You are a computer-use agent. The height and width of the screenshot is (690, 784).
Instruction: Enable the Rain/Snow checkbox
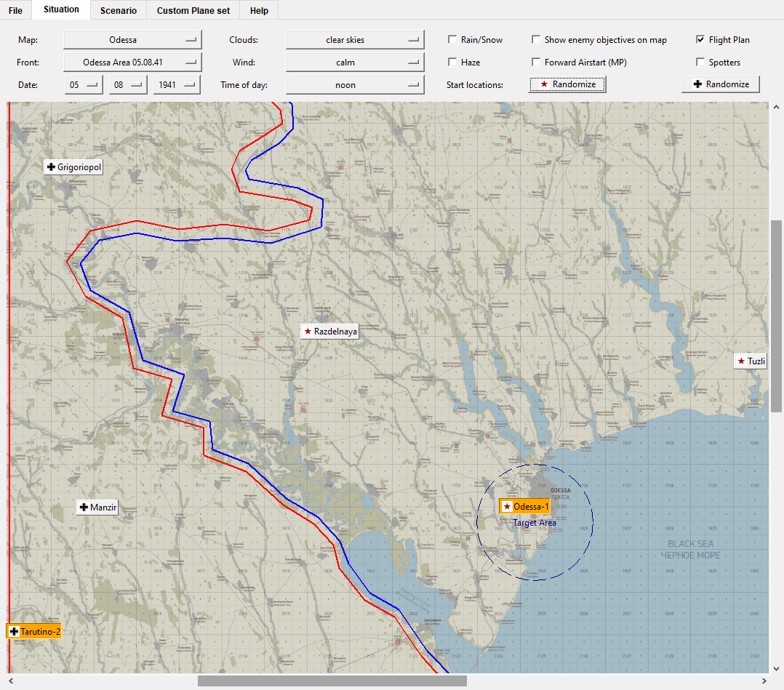(x=452, y=39)
